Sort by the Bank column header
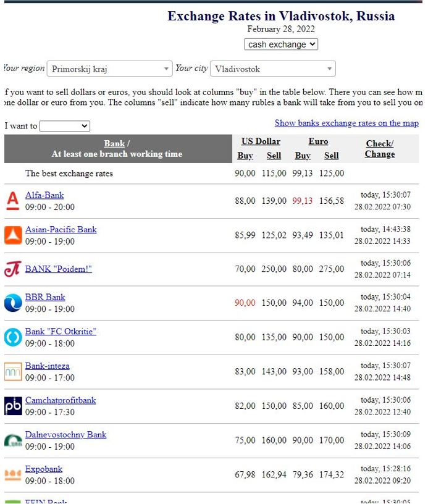Image resolution: width=428 pixels, height=504 pixels. 114,143
